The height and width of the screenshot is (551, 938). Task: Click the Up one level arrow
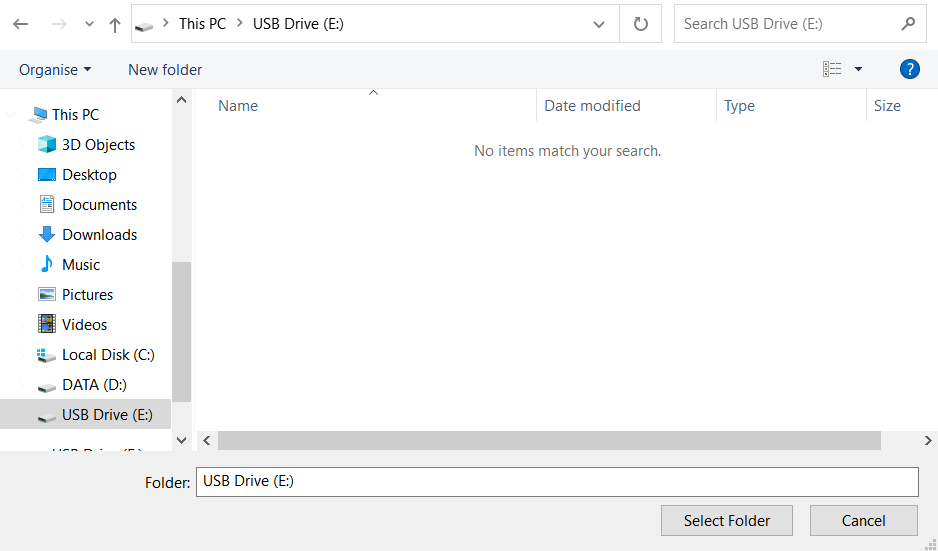coord(115,24)
